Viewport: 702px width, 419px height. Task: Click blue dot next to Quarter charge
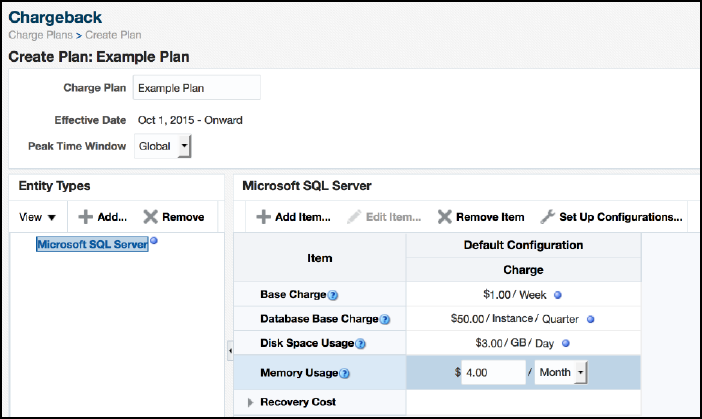tap(591, 320)
